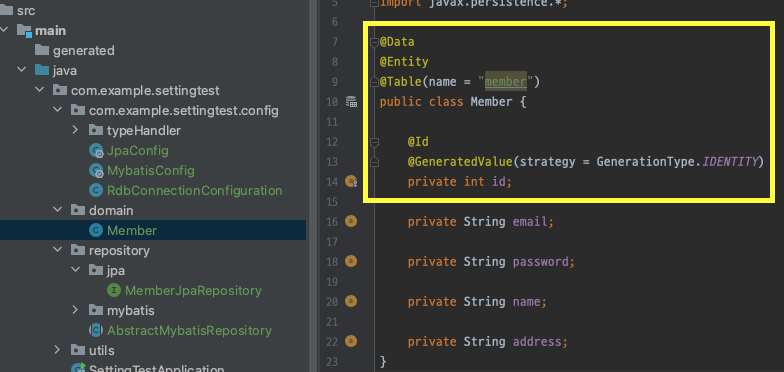Screen dimensions: 784x372
Task: Click the typeHandler package folder icon
Action: pos(96,130)
